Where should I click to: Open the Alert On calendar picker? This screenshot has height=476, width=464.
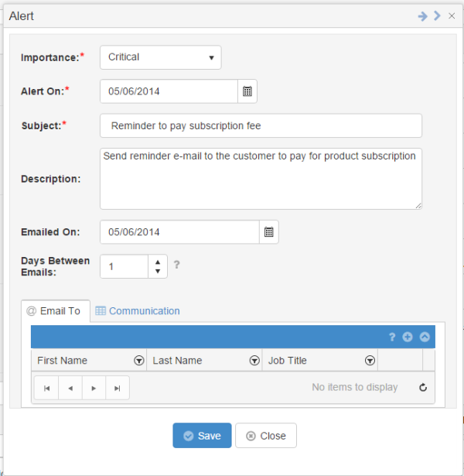(247, 91)
